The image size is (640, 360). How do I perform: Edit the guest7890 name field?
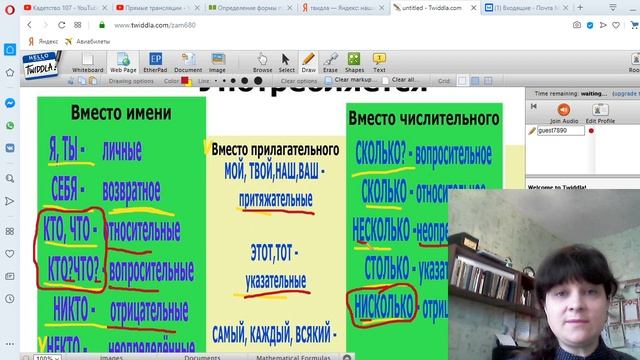(561, 131)
